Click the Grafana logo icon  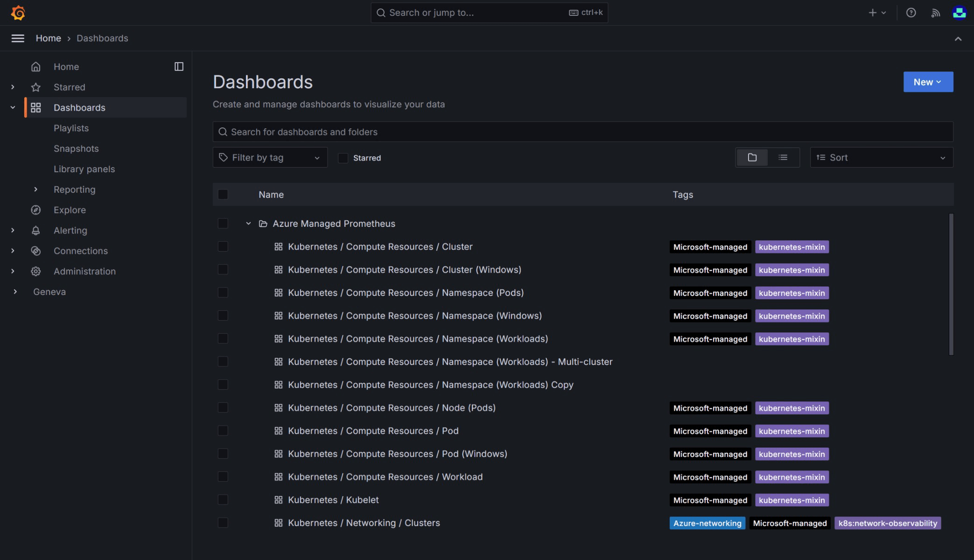point(18,13)
